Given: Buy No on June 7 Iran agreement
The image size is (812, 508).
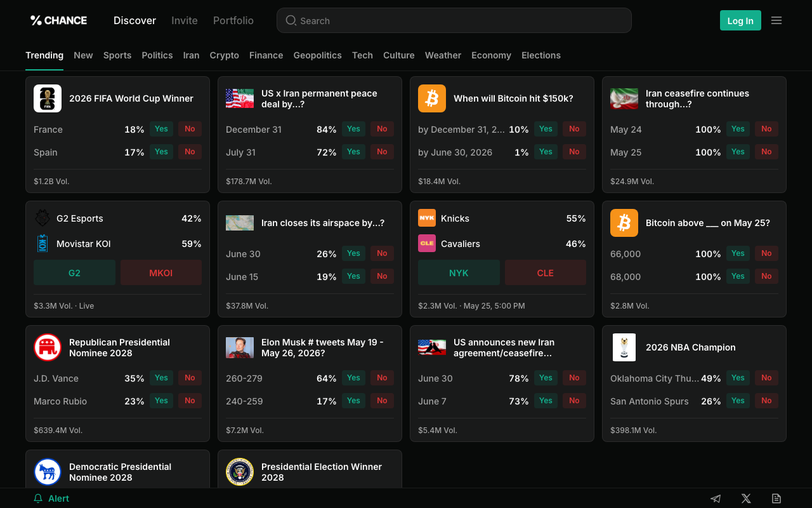Looking at the screenshot, I should pos(574,401).
